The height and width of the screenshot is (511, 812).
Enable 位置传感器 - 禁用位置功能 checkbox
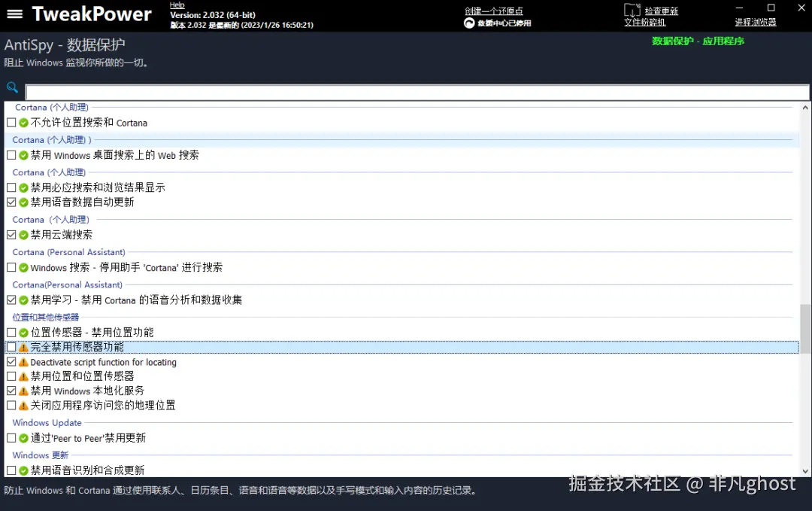(11, 333)
